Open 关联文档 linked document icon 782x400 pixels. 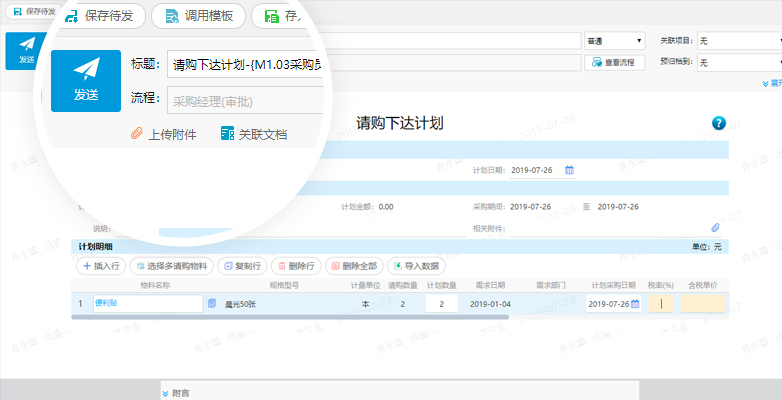pos(228,134)
